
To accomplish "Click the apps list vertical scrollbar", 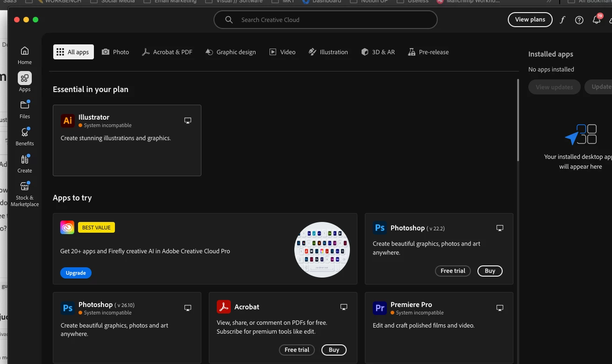I will (518, 120).
